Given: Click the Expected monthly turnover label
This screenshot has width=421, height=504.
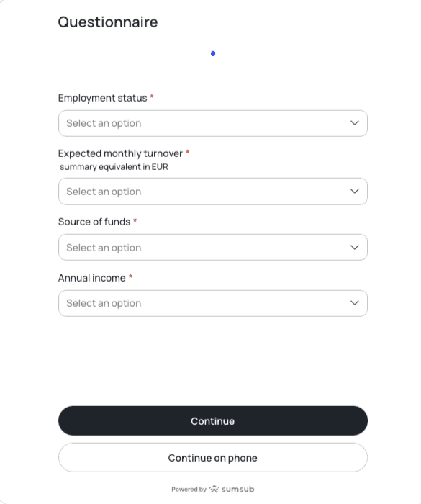Looking at the screenshot, I should 120,153.
